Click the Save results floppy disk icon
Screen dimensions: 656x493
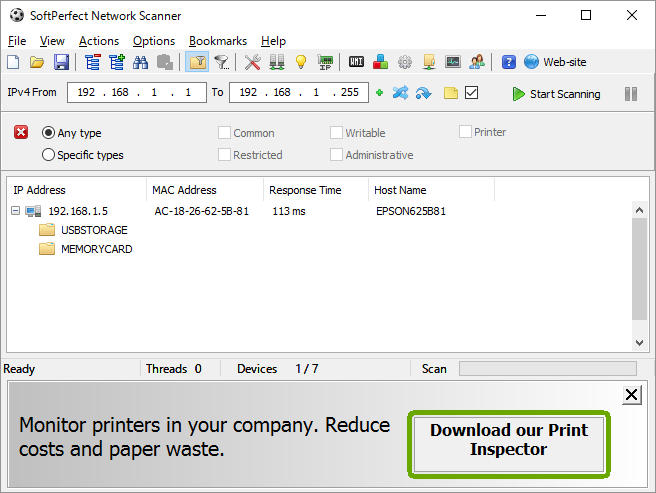click(61, 62)
